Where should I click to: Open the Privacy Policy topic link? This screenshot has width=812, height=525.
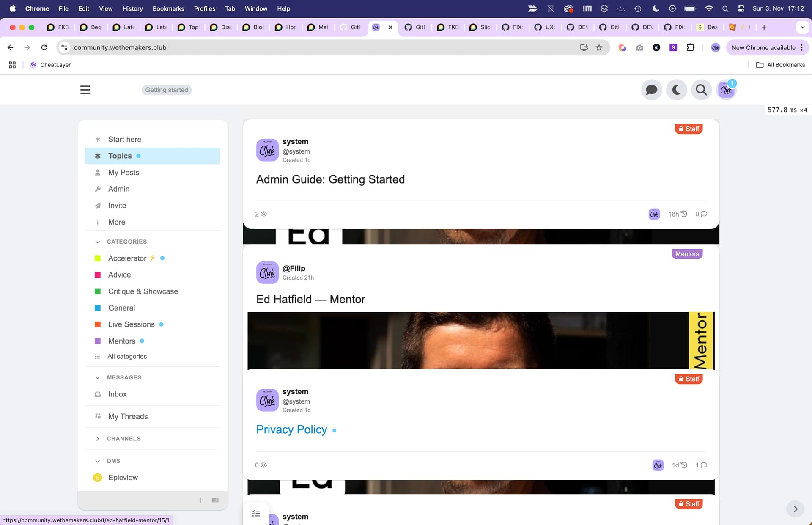pos(291,429)
